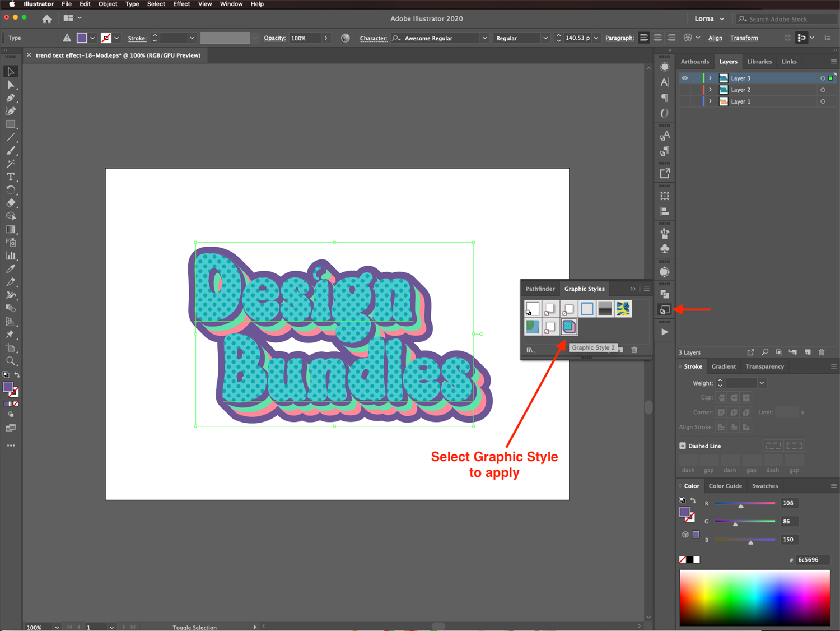Pick the Eyedropper tool

pos(11,269)
